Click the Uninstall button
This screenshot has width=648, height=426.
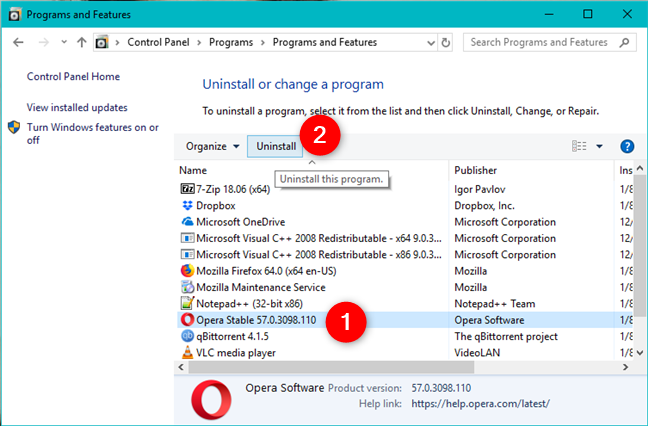pyautogui.click(x=276, y=146)
